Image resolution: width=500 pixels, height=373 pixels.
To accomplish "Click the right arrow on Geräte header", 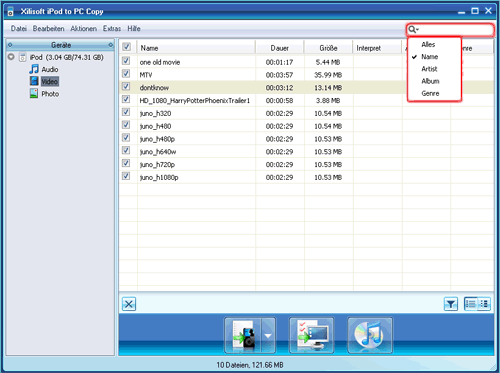I will [111, 45].
